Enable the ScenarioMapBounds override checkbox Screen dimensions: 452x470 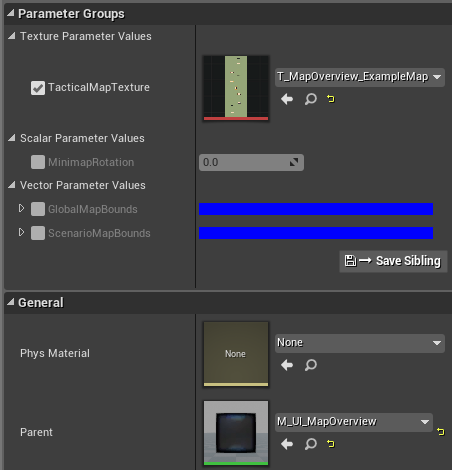(x=38, y=233)
